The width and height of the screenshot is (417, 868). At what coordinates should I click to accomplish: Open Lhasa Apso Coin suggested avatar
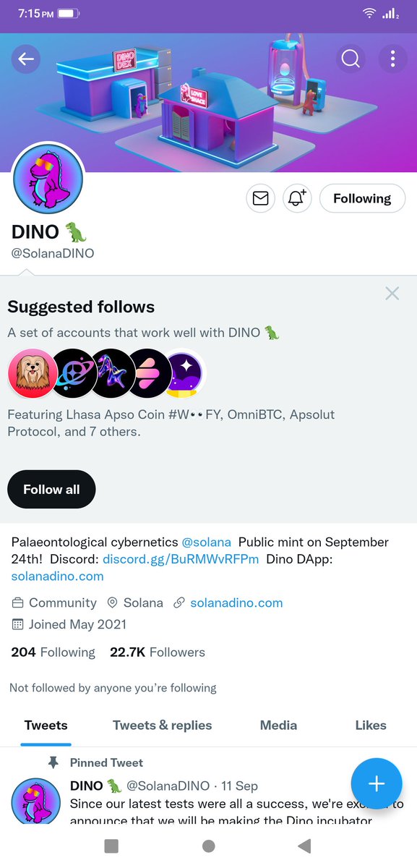33,373
